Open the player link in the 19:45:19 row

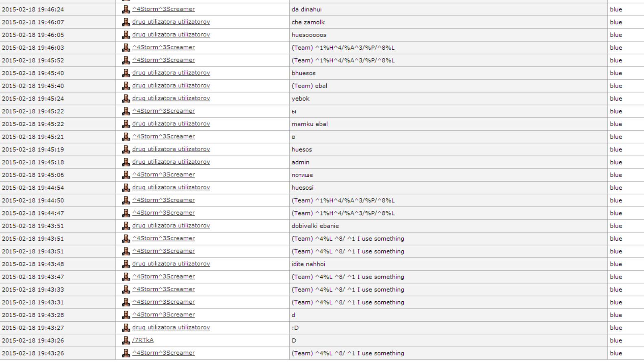[171, 149]
